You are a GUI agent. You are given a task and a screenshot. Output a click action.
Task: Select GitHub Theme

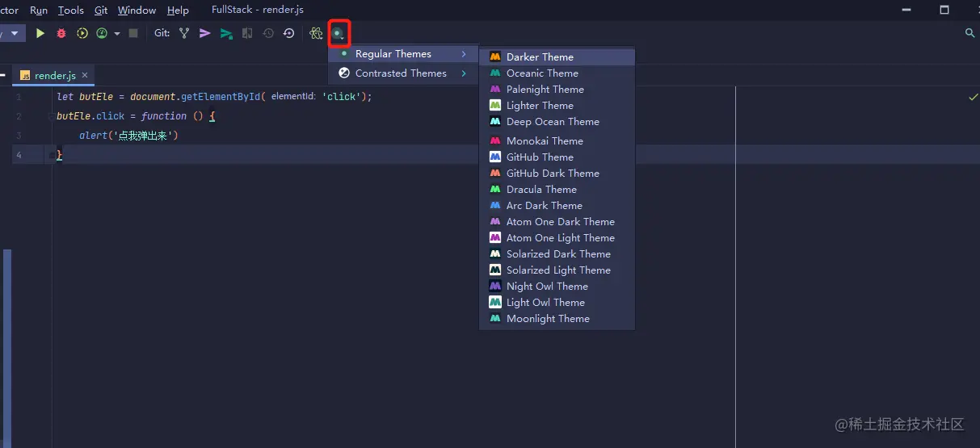(557, 157)
